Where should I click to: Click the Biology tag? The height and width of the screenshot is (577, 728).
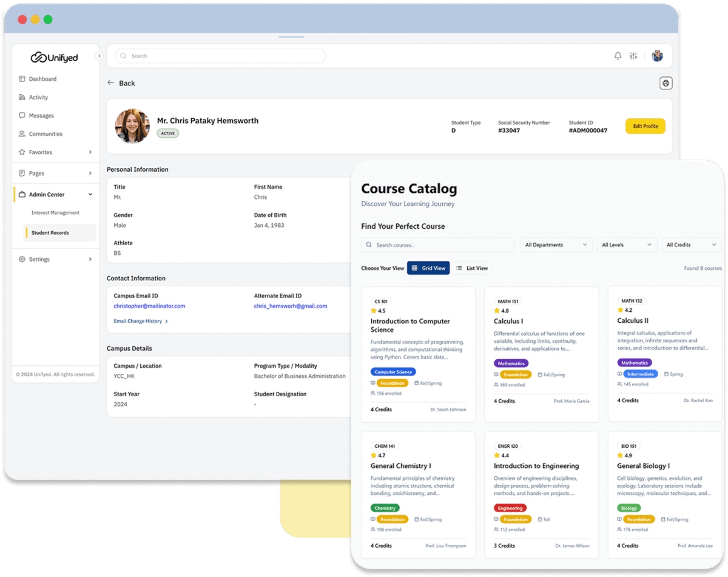pos(629,508)
